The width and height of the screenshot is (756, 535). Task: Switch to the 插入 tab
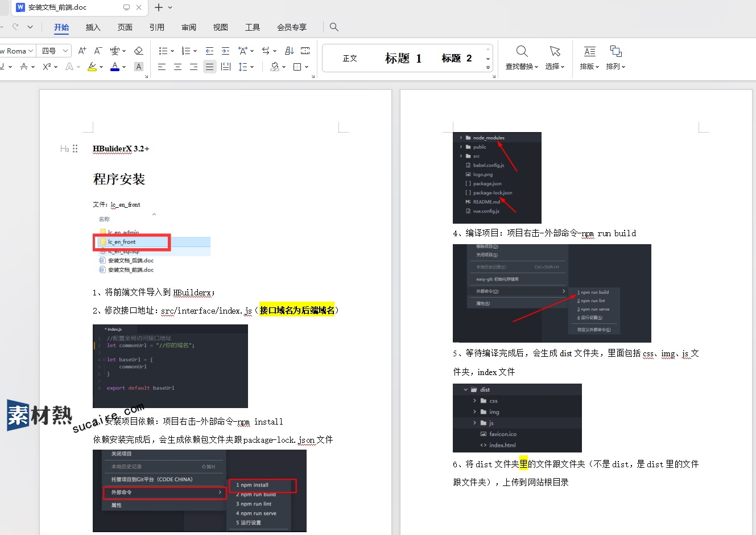coord(93,27)
